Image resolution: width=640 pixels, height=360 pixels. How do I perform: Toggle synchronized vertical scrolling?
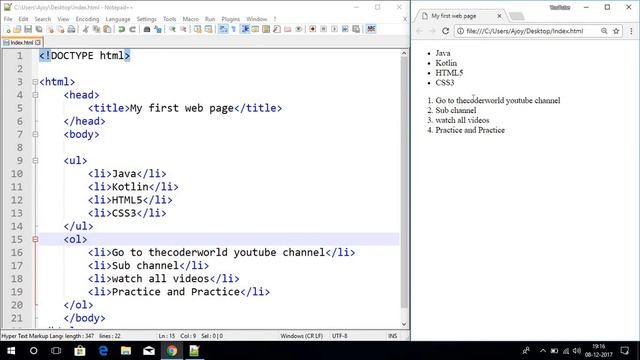pyautogui.click(x=197, y=29)
